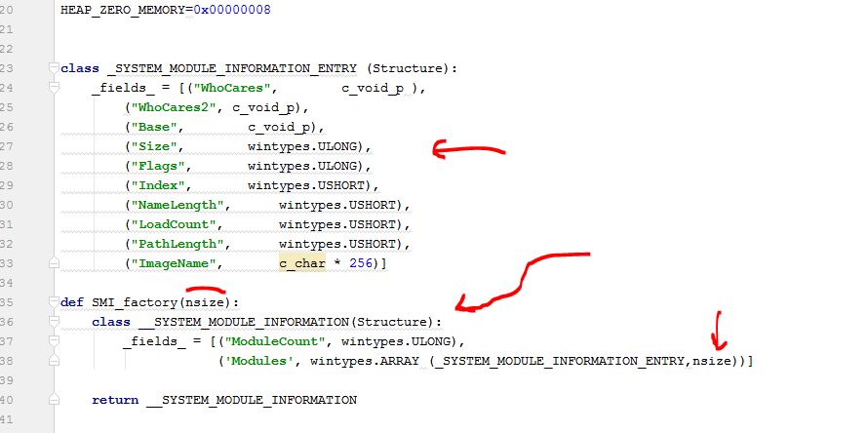This screenshot has height=433, width=868.
Task: Click the fold-end marker on line 33
Action: coord(56,264)
